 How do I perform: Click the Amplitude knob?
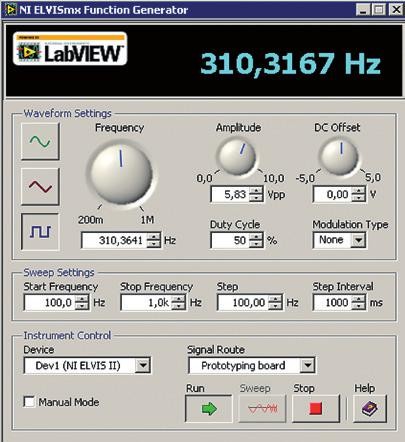[237, 156]
